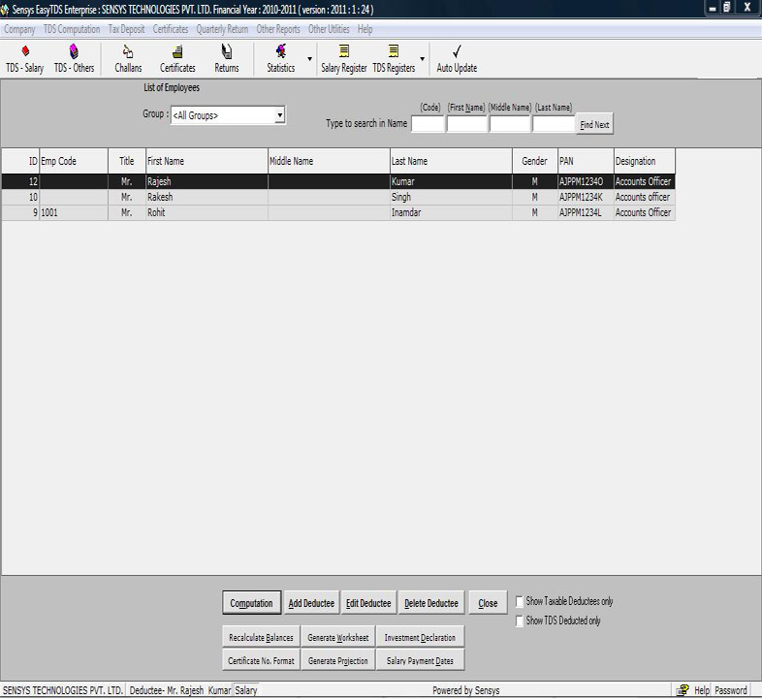This screenshot has height=700, width=762.
Task: Select the Rohit Inamdar employee row
Action: (338, 212)
